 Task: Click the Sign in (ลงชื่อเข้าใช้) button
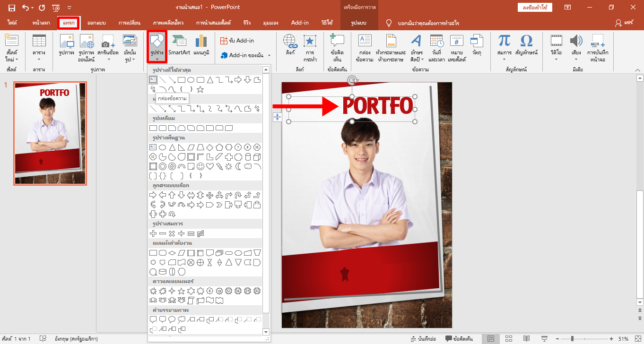pyautogui.click(x=535, y=8)
